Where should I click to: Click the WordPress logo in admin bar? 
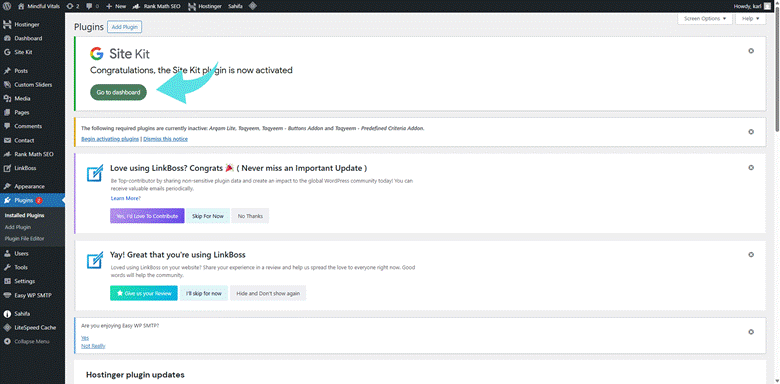(x=7, y=6)
